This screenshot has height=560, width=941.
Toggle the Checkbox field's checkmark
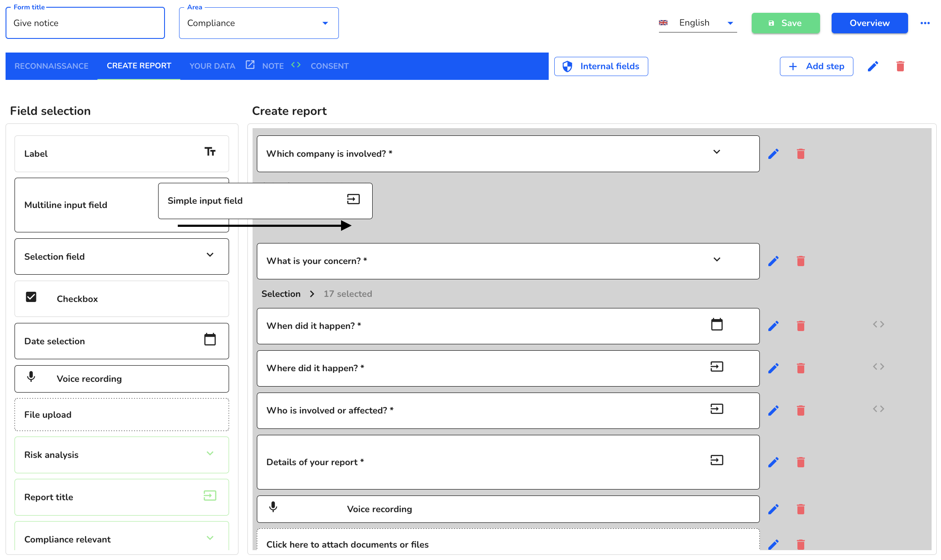tap(31, 297)
